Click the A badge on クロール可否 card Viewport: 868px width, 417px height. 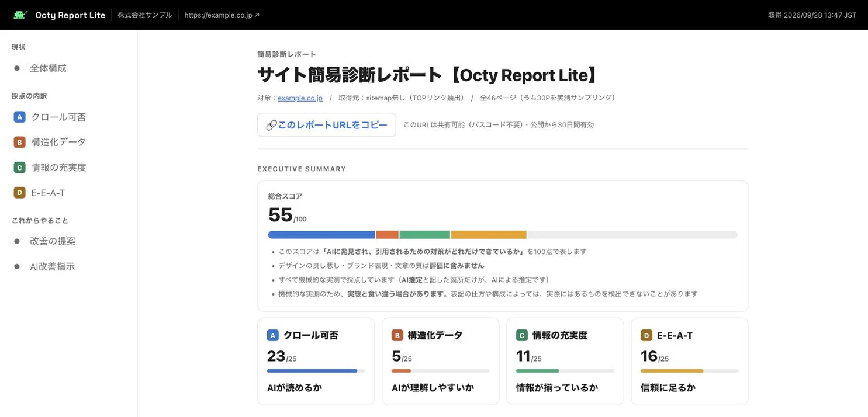pyautogui.click(x=272, y=335)
